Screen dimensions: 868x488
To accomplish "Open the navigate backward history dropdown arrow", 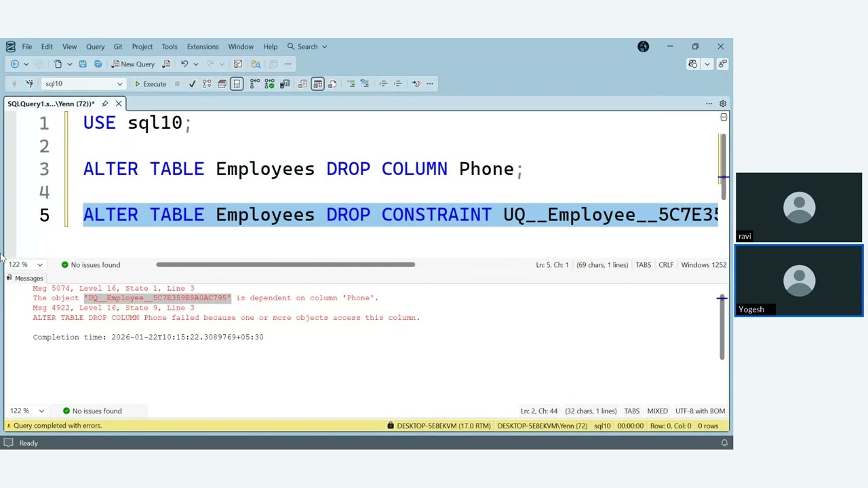I will (x=26, y=64).
